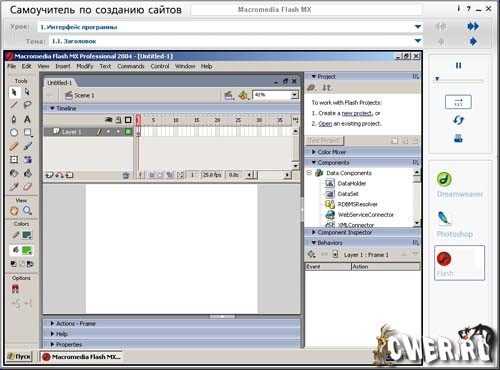The image size is (500, 370).
Task: Select the Text tool in Tools panel
Action: (x=27, y=119)
